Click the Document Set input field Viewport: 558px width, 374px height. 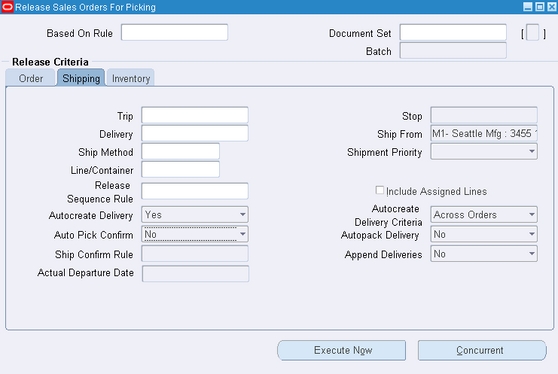coord(453,32)
